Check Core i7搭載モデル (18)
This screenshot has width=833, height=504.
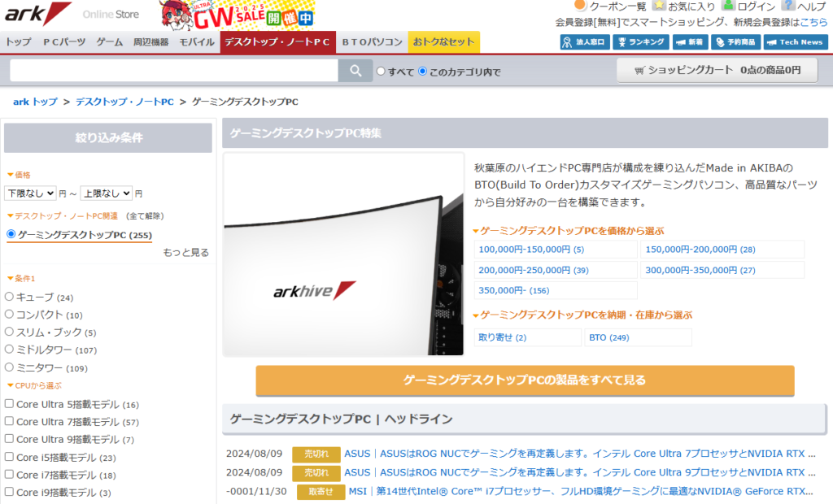(9, 474)
